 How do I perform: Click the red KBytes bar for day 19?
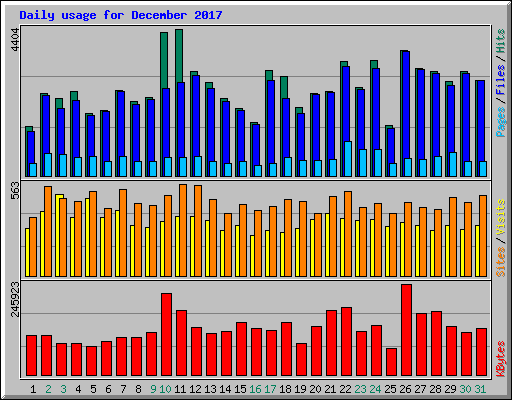(x=301, y=359)
